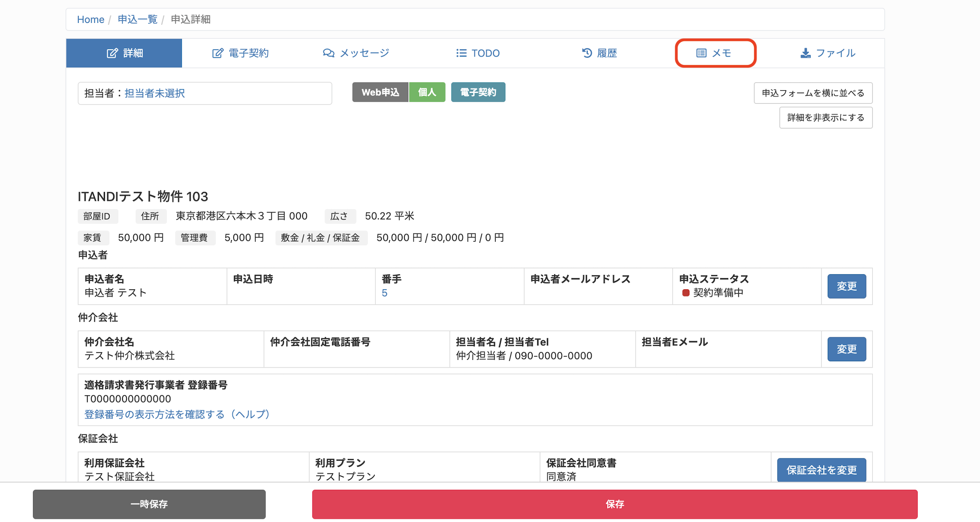Open 登録番号の表示方法を確認する help link
Viewport: 980px width, 522px height.
(x=177, y=414)
